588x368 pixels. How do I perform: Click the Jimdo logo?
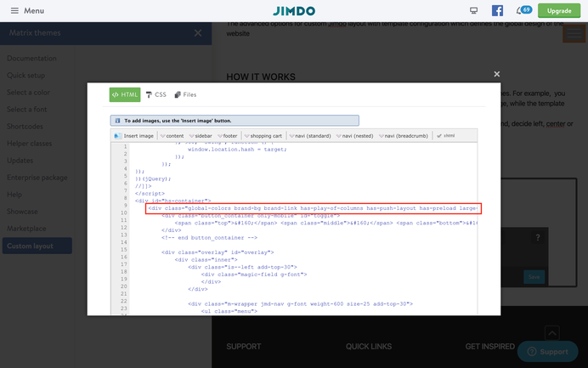coord(294,11)
